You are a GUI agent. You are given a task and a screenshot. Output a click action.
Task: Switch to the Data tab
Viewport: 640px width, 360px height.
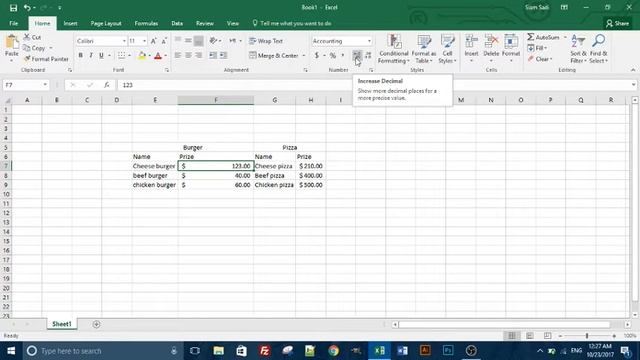(x=177, y=23)
